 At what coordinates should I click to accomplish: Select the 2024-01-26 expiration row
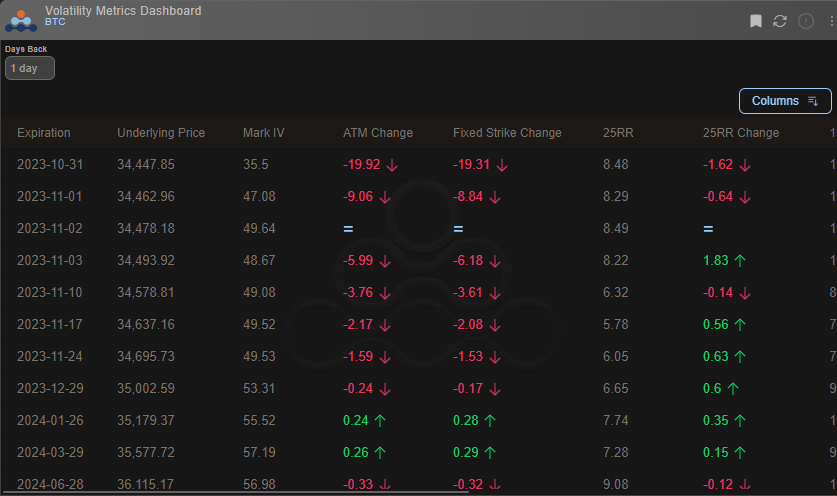click(x=418, y=421)
